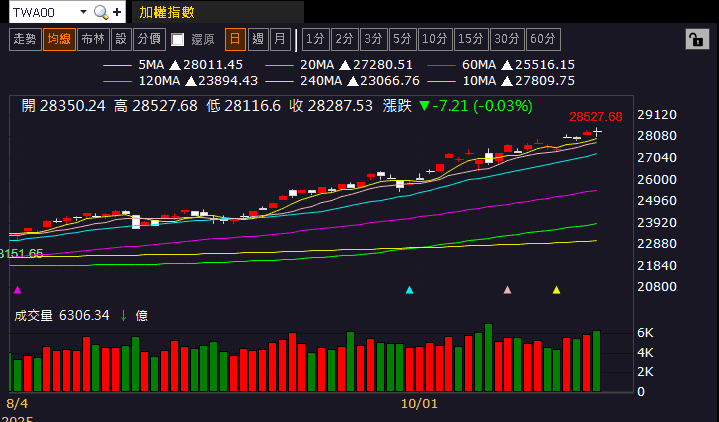
Task: Click the yellow triangle event marker
Action: (556, 290)
